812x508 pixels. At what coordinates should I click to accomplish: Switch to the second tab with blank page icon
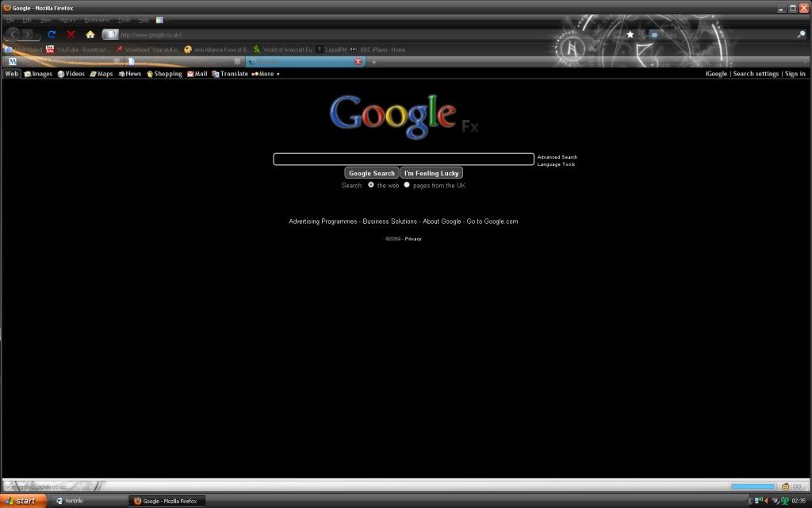184,61
